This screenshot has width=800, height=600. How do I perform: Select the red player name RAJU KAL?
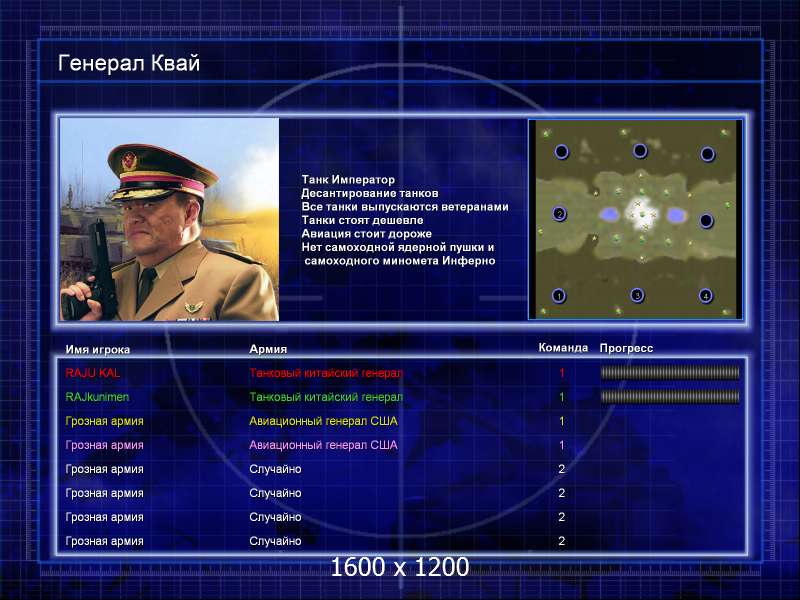93,373
